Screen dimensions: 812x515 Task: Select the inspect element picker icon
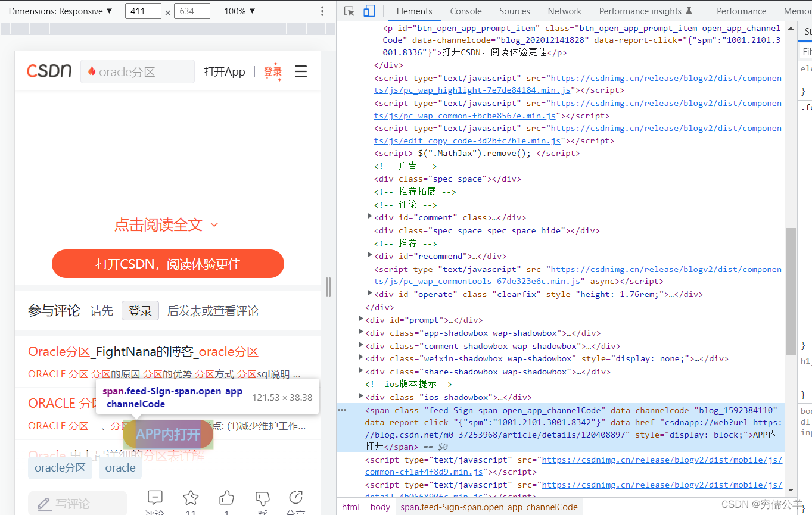[x=350, y=11]
